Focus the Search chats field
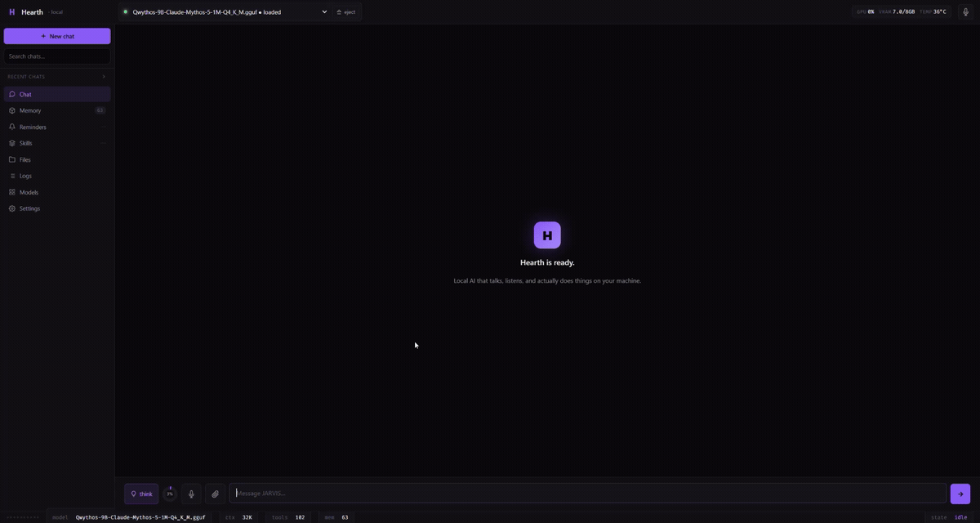This screenshot has height=523, width=980. click(x=57, y=56)
